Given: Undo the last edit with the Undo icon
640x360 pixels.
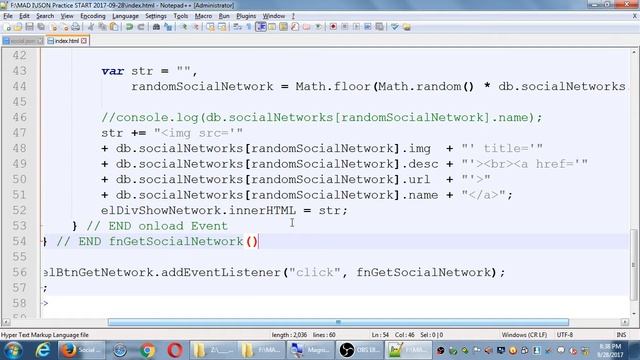Looking at the screenshot, I should pyautogui.click(x=129, y=27).
